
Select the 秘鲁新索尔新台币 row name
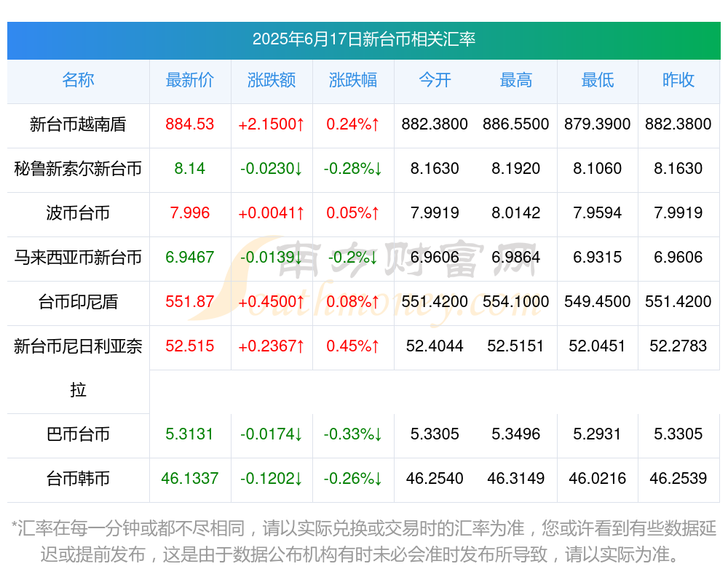(x=78, y=169)
